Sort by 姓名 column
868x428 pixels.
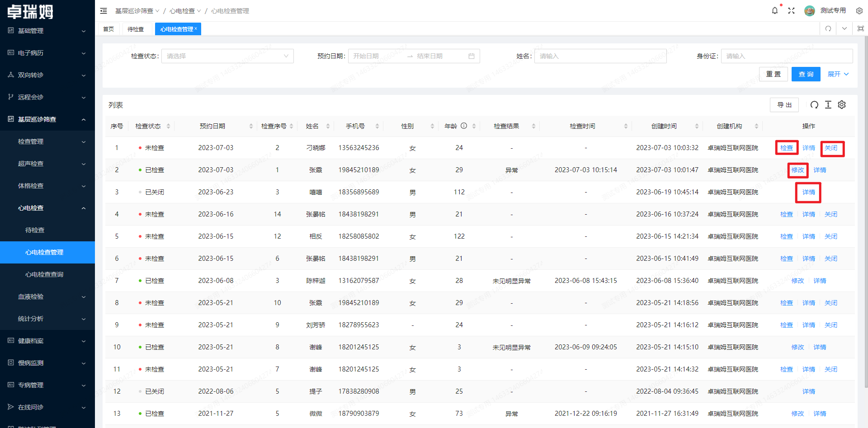coord(328,126)
